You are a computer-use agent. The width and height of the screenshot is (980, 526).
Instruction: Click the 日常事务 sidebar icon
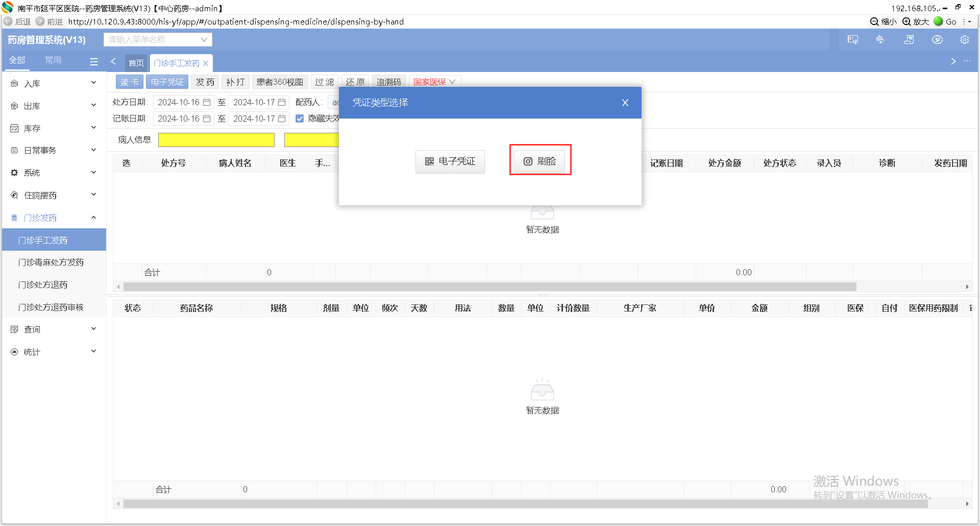point(14,151)
